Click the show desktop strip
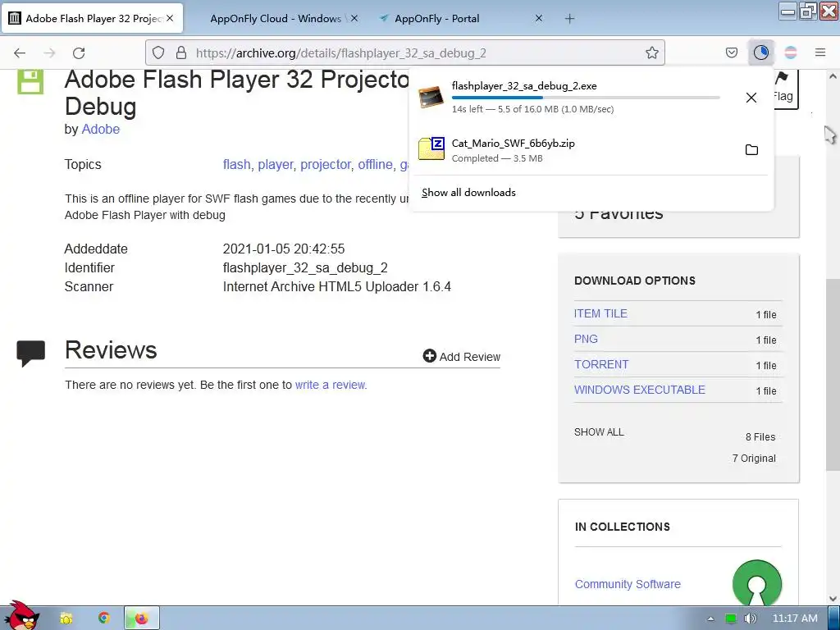840x630 pixels. 835,619
